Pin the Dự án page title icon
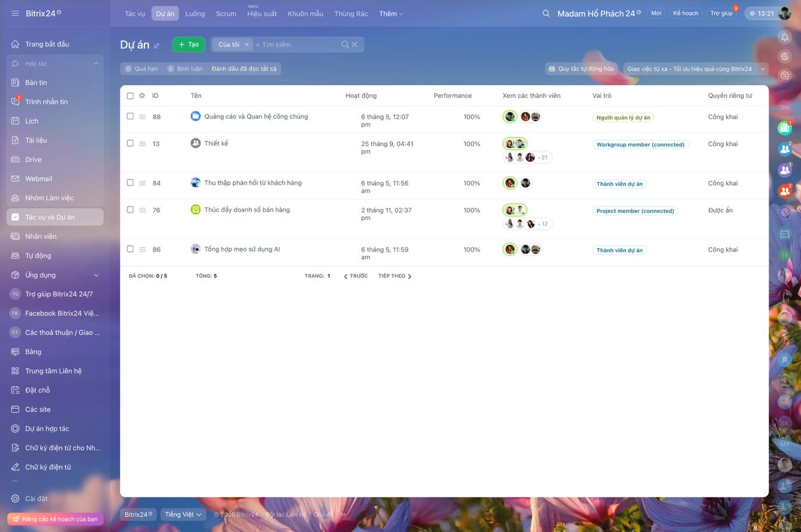801x532 pixels. tap(157, 46)
